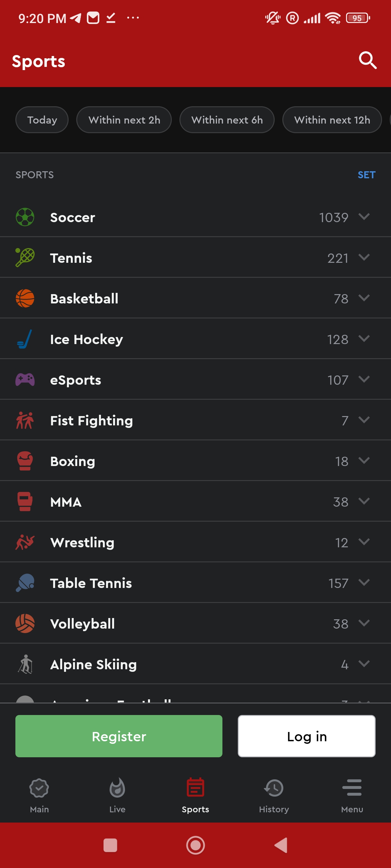Select the Within next 6h filter
This screenshot has width=391, height=868.
pos(227,120)
